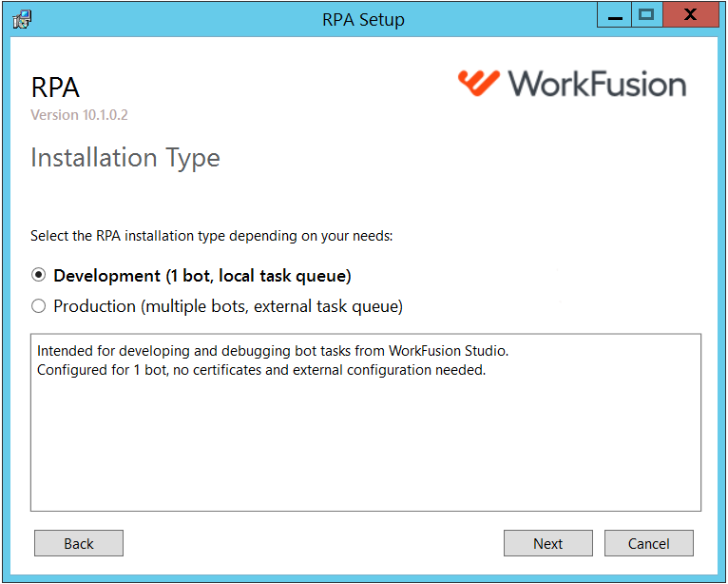The image size is (728, 584).
Task: Open the installer icon in title bar
Action: coord(22,20)
